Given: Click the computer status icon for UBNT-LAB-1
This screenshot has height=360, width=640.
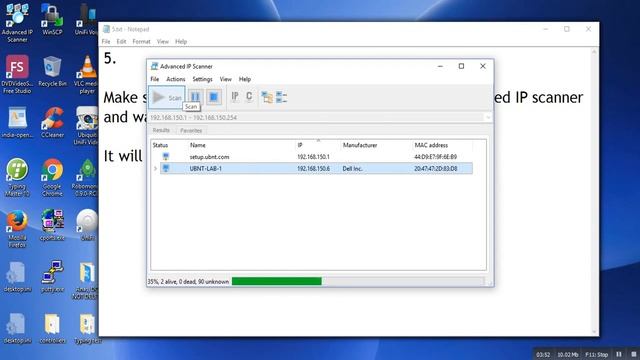Looking at the screenshot, I should click(166, 168).
